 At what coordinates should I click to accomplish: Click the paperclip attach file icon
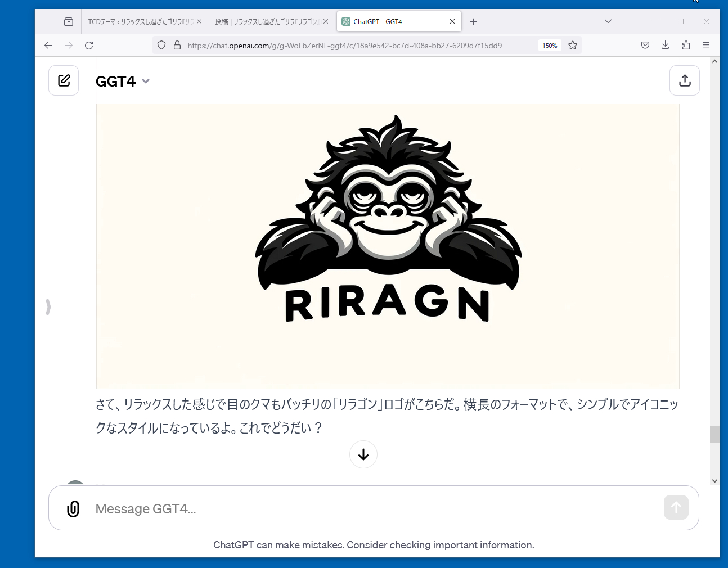point(73,508)
